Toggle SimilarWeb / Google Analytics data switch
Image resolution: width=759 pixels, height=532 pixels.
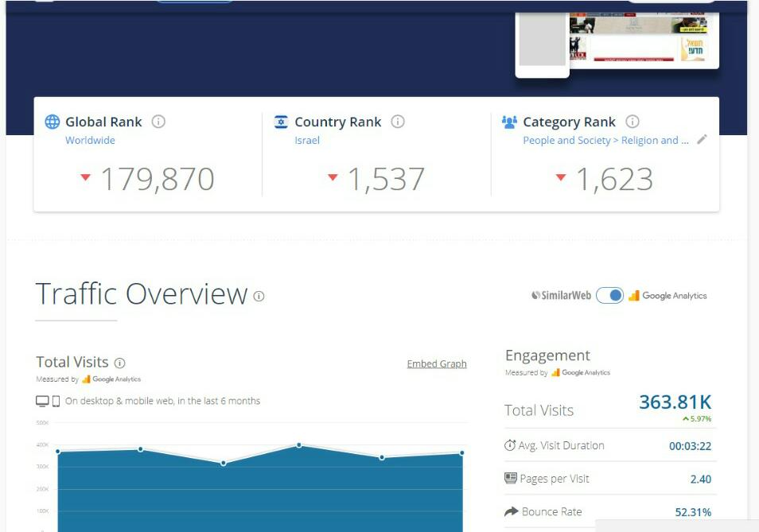click(x=609, y=295)
